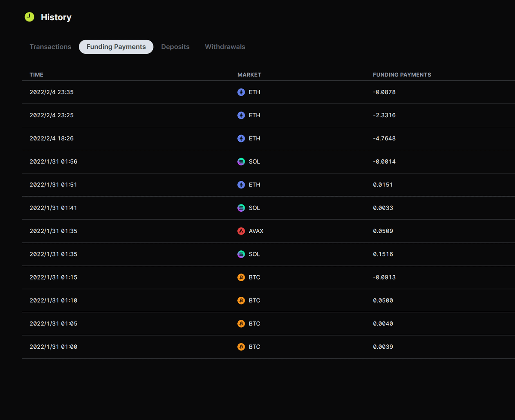
Task: Click the green History clock icon
Action: 29,17
